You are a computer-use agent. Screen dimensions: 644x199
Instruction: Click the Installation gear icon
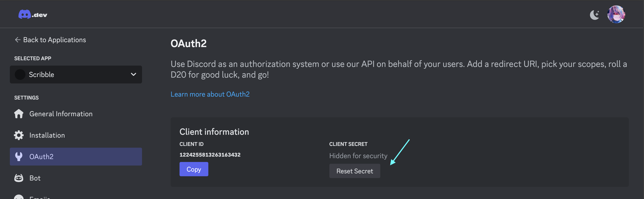point(19,135)
